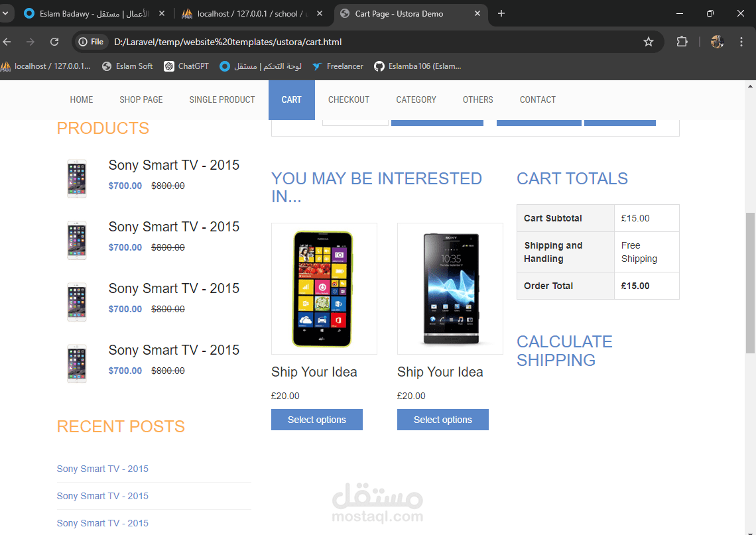
Task: Click third sidebar product iPhone thumbnail
Action: pos(77,302)
